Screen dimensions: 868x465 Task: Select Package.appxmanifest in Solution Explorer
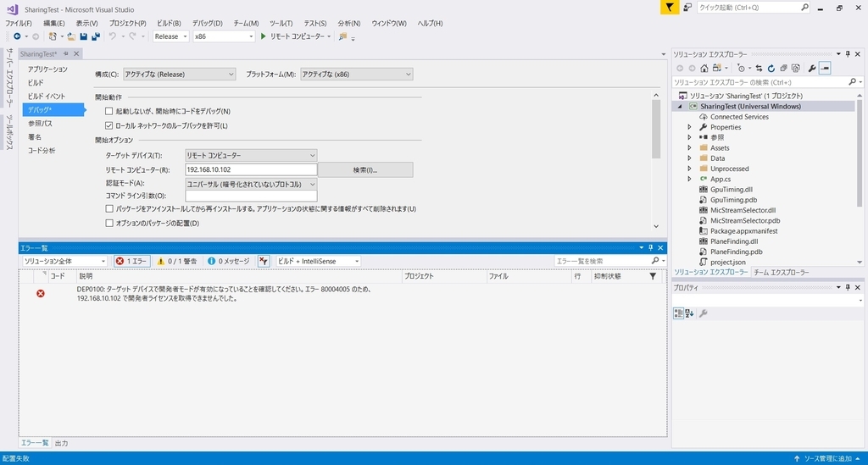click(743, 231)
